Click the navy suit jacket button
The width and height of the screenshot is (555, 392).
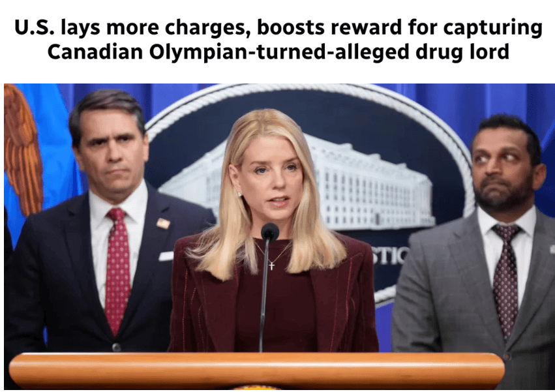tap(116, 347)
